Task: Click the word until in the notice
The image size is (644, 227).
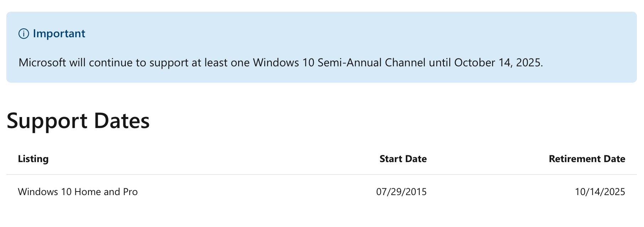Action: pos(440,62)
